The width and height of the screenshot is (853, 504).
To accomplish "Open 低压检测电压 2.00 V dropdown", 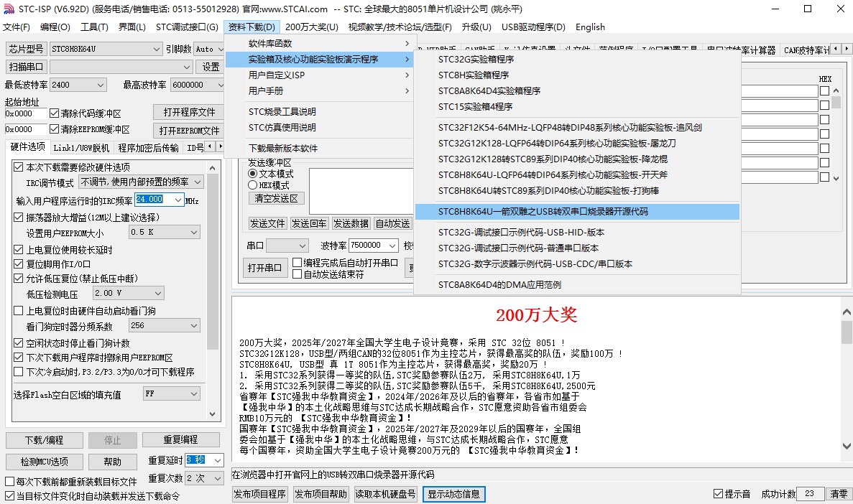I will (x=129, y=294).
